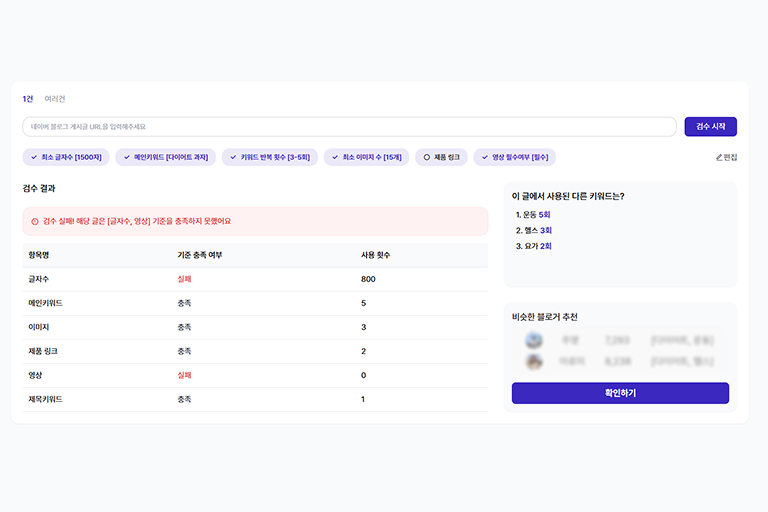Toggle the 키워드 반복 횟수 [3-5회] chip
Viewport: 768px width, 512px height.
(x=270, y=157)
